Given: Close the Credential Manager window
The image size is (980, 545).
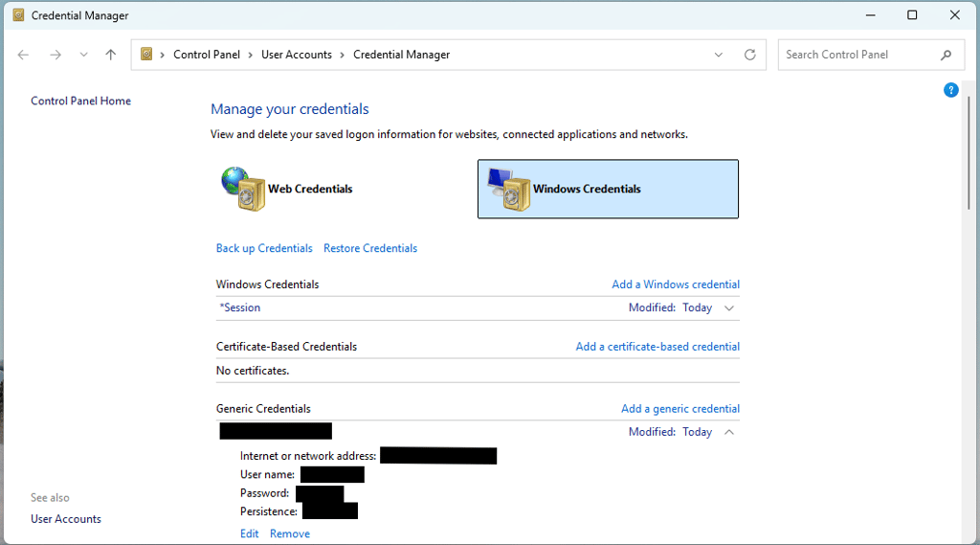Looking at the screenshot, I should 955,15.
